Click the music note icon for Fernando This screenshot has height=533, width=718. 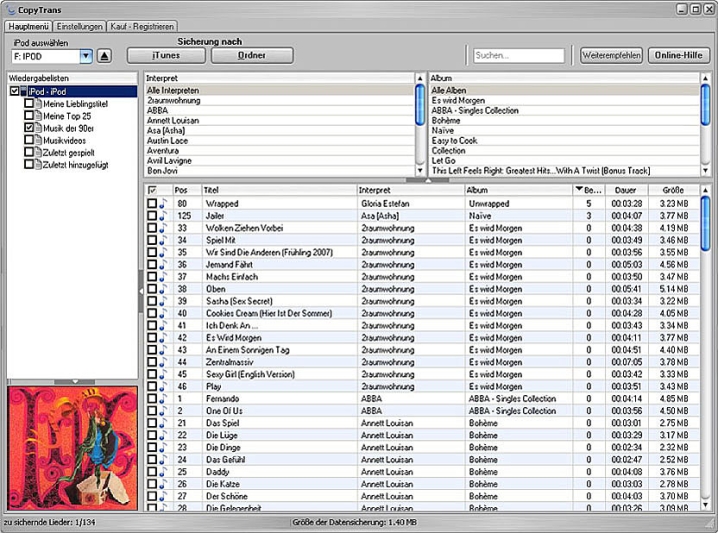pyautogui.click(x=163, y=398)
